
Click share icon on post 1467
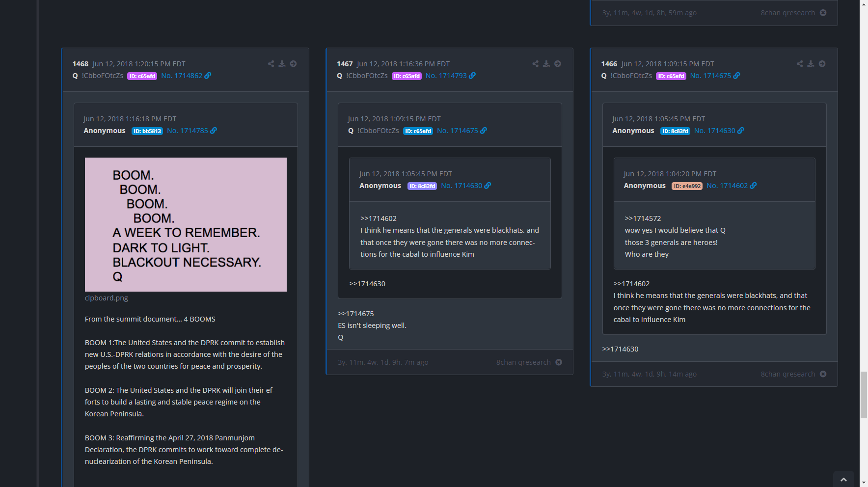click(x=535, y=64)
